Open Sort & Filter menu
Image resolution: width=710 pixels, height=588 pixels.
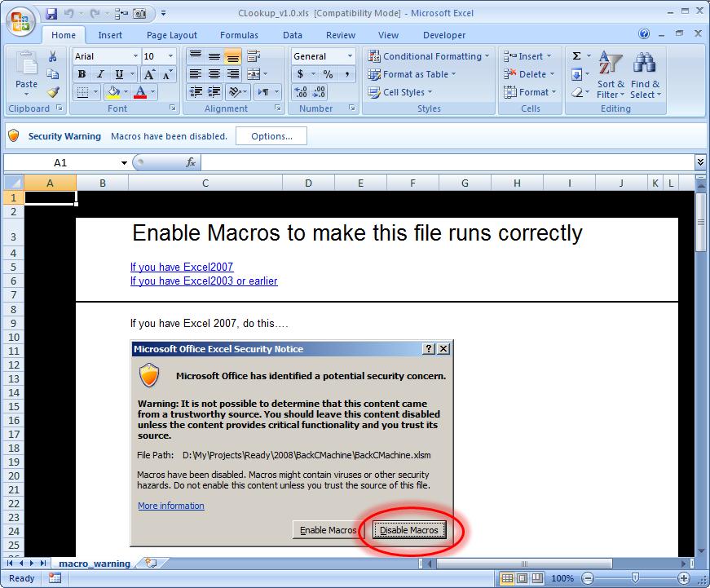click(x=610, y=75)
